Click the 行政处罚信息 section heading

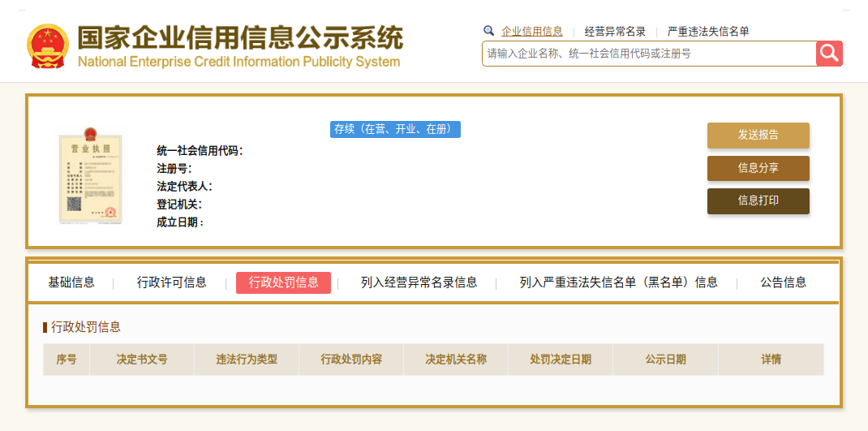click(86, 327)
